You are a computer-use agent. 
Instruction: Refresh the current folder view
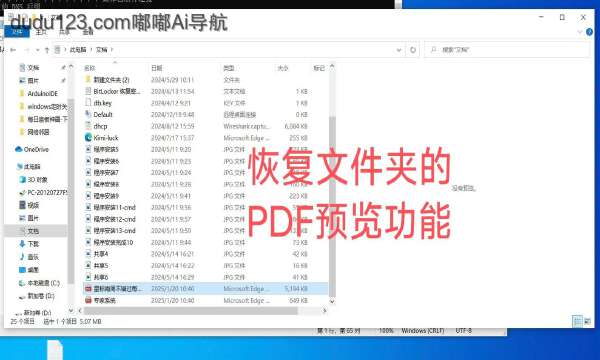413,50
